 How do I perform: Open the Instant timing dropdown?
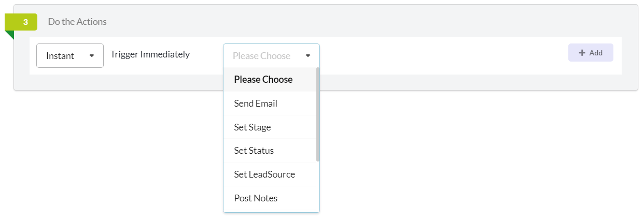(70, 56)
